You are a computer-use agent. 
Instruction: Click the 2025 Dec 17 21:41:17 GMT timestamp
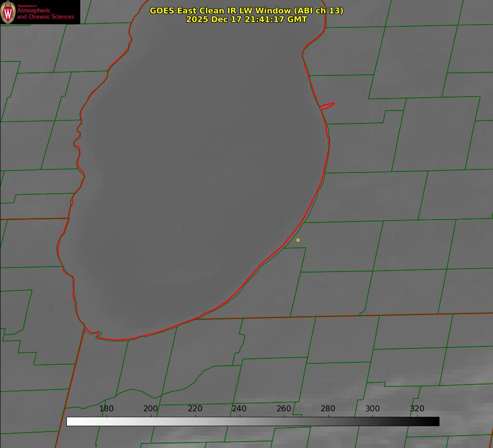[x=247, y=19]
